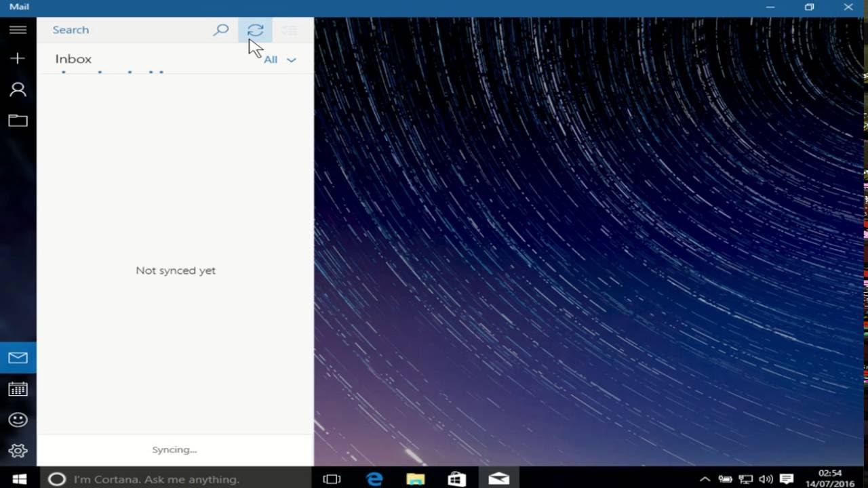Open File Explorer from taskbar

[x=416, y=479]
